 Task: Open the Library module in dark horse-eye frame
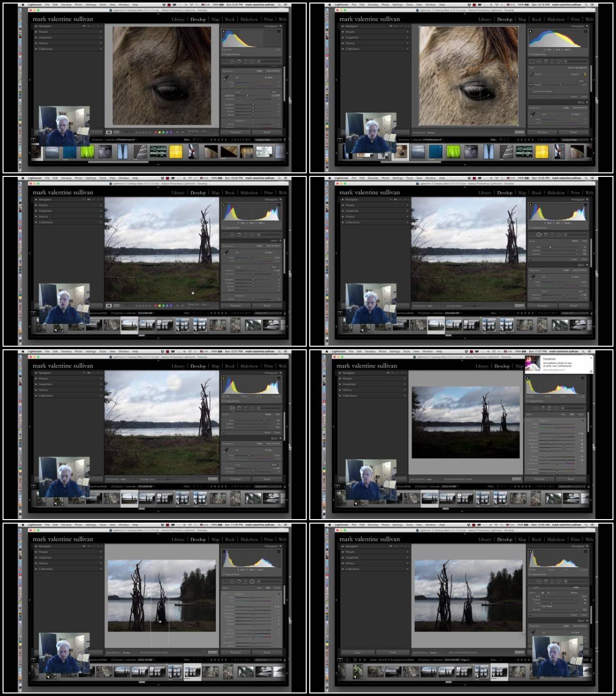point(178,19)
